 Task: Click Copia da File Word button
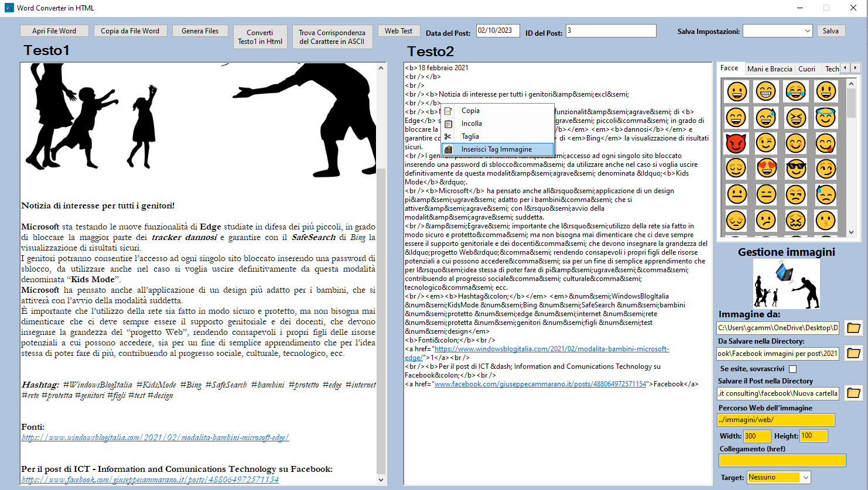coord(130,31)
